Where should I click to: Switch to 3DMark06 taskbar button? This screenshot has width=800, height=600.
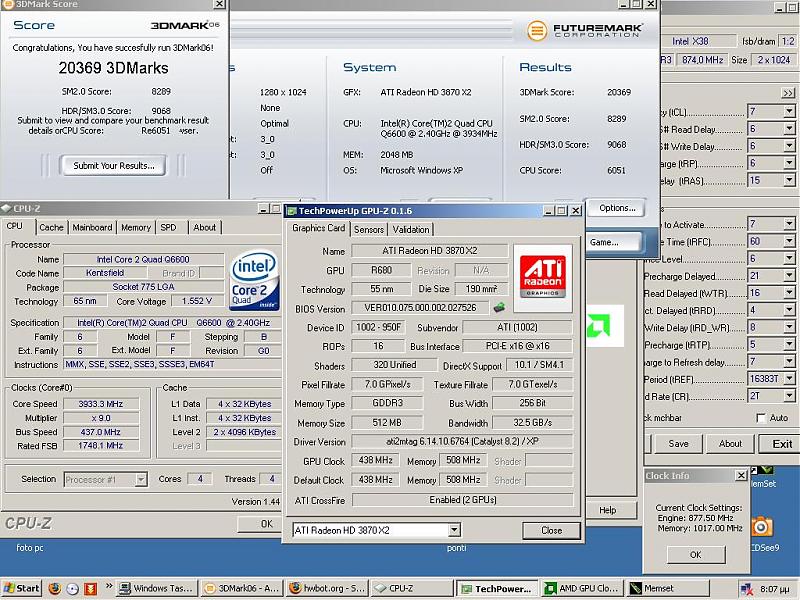[241, 588]
